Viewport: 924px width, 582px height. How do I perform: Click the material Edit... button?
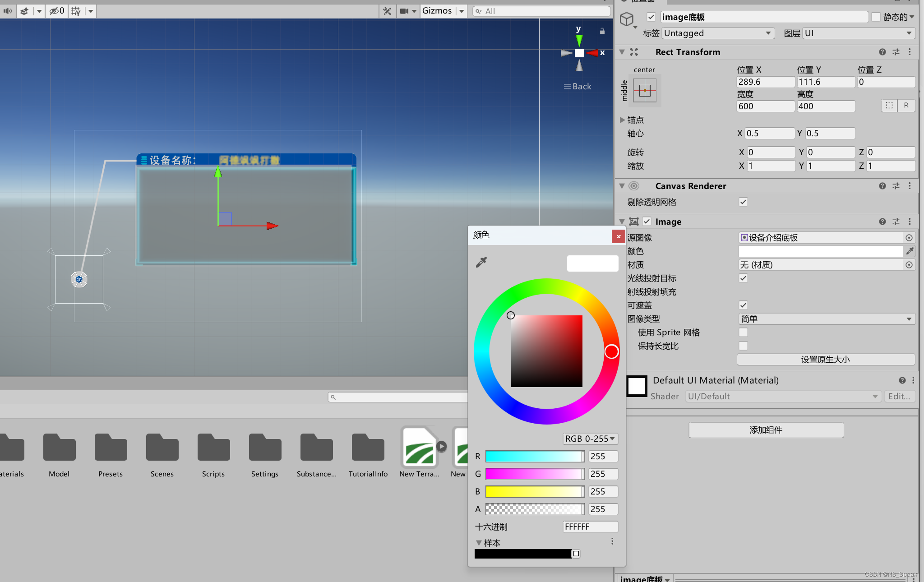[899, 397]
